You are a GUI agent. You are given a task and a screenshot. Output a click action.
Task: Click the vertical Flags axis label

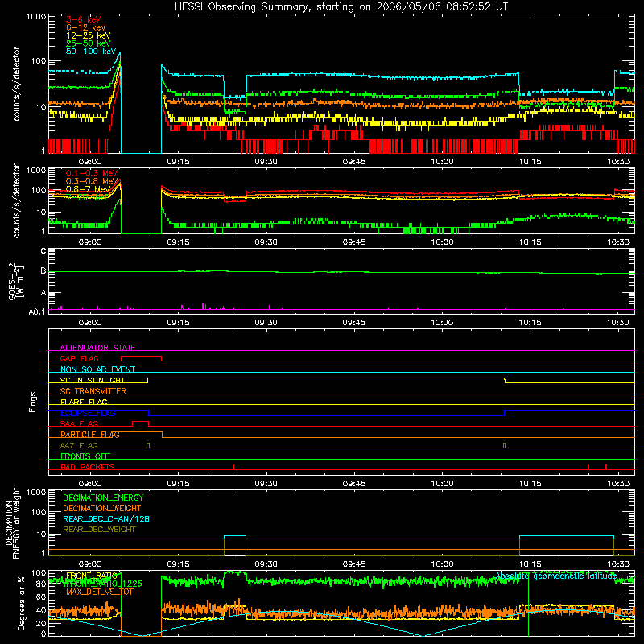tap(33, 402)
